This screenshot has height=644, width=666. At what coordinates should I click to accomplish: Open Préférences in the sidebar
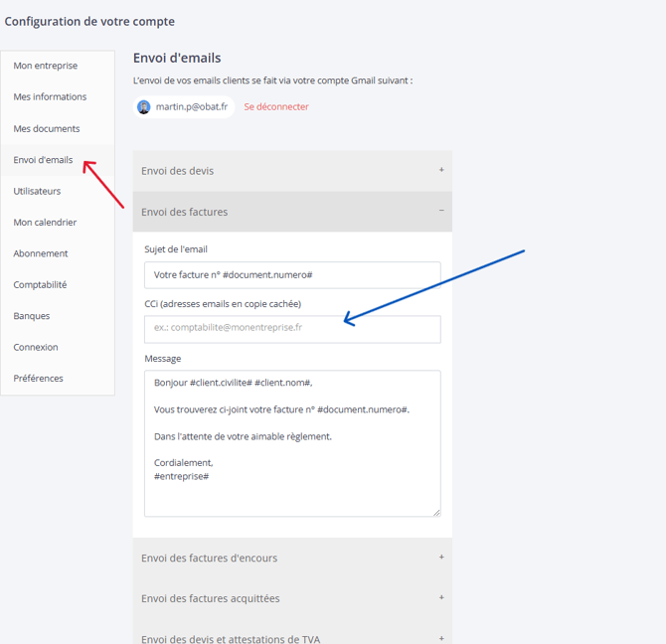tap(38, 379)
